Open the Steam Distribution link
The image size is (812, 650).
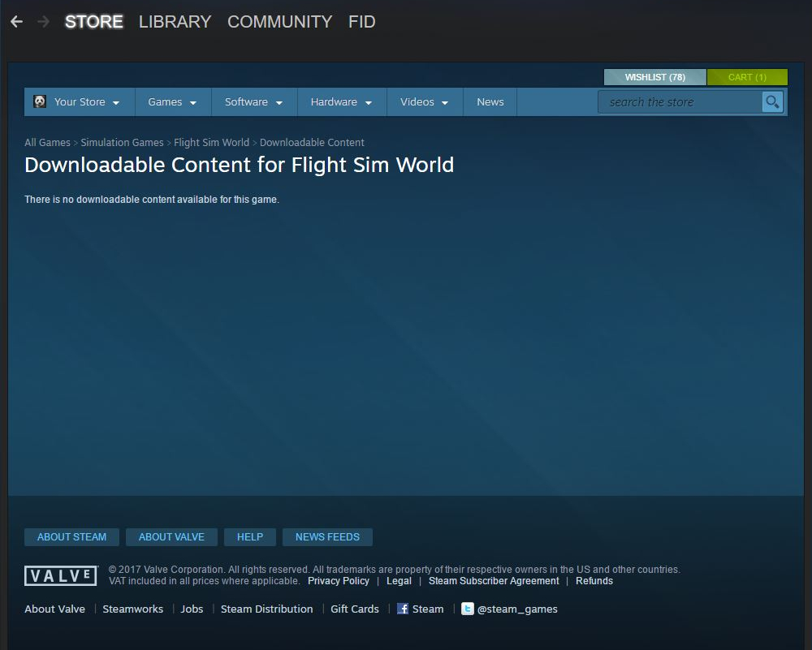click(266, 609)
